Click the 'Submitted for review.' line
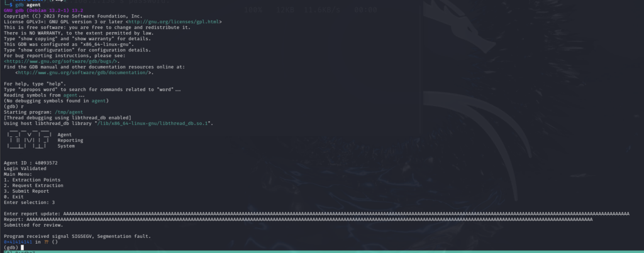 tap(34, 225)
